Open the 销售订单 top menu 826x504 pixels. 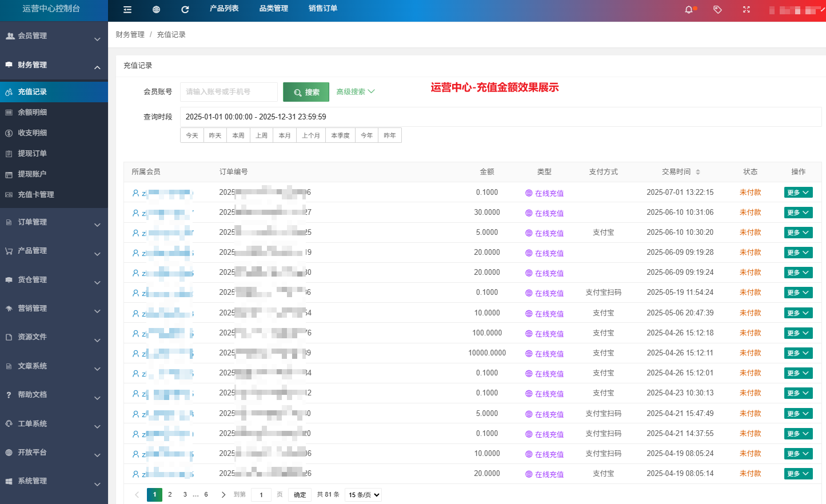tap(323, 9)
